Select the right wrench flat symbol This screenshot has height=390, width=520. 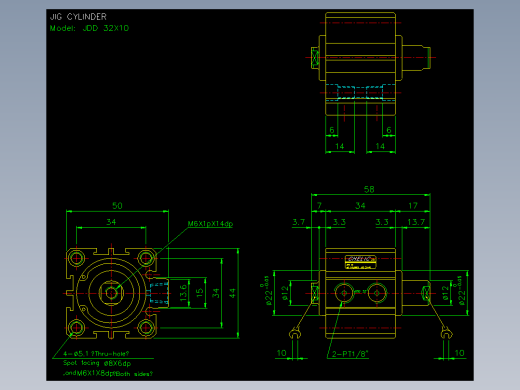[446, 333]
